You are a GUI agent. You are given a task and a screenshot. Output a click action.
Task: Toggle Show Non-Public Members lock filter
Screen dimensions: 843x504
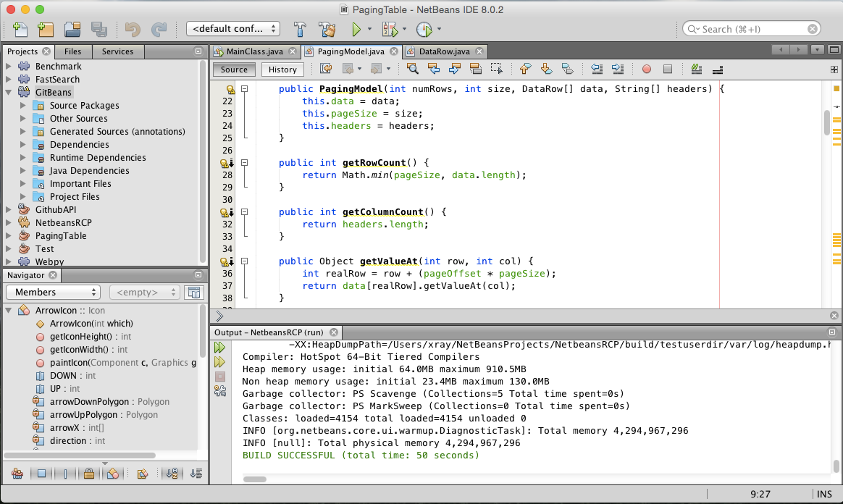89,474
